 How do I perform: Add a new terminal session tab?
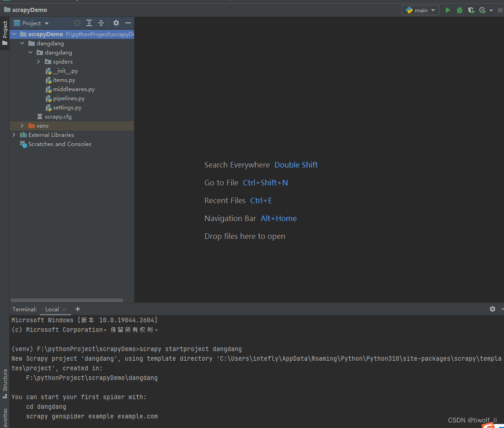[78, 309]
